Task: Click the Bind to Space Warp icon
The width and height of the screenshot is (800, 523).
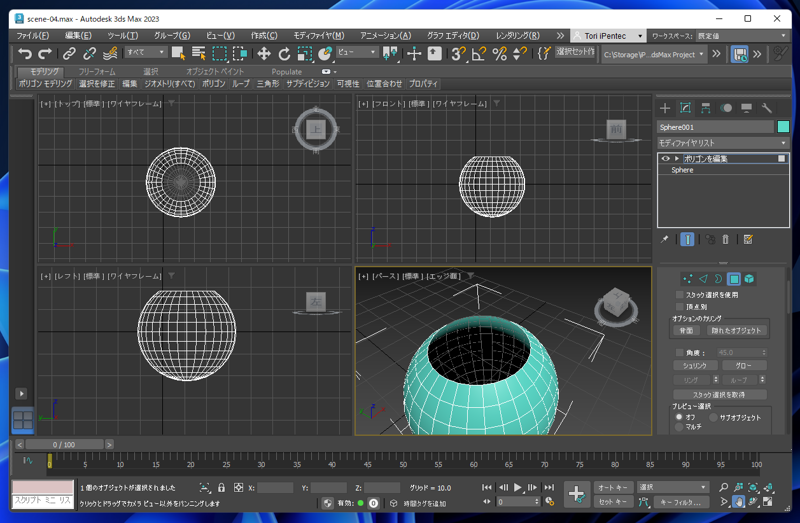Action: tap(110, 53)
